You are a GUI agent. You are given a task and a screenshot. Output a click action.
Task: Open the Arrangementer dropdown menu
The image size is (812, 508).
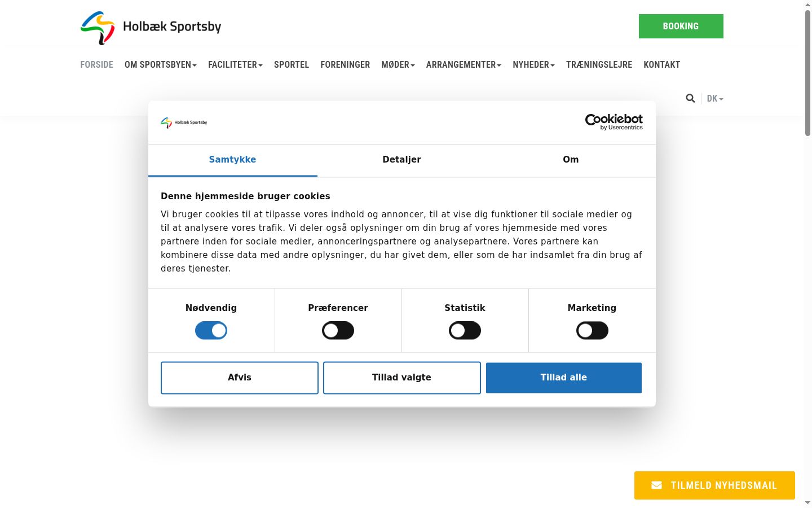[x=464, y=65]
